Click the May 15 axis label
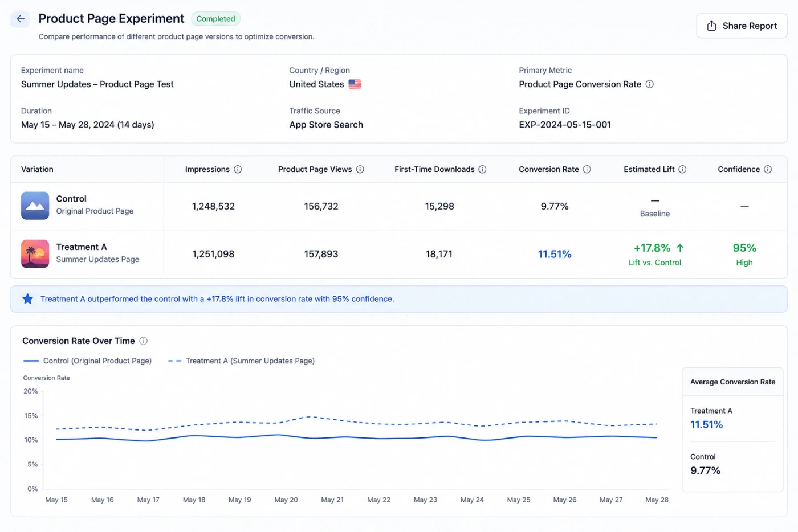Viewport: 798px width, 532px height. (x=56, y=500)
